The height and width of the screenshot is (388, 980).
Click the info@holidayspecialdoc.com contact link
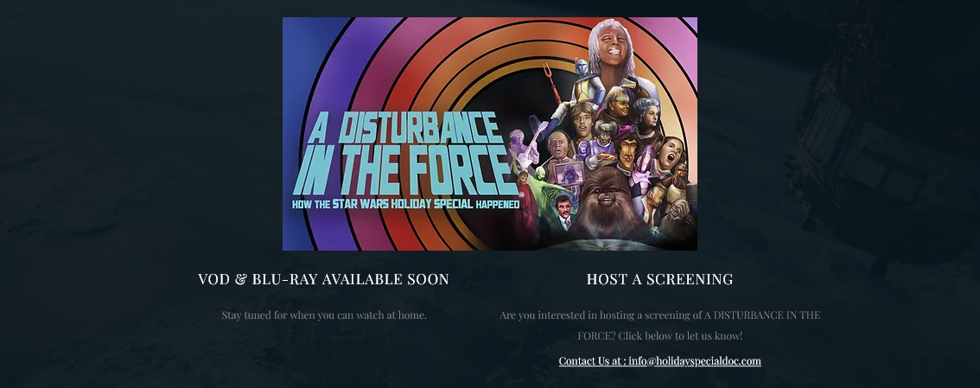click(x=659, y=361)
